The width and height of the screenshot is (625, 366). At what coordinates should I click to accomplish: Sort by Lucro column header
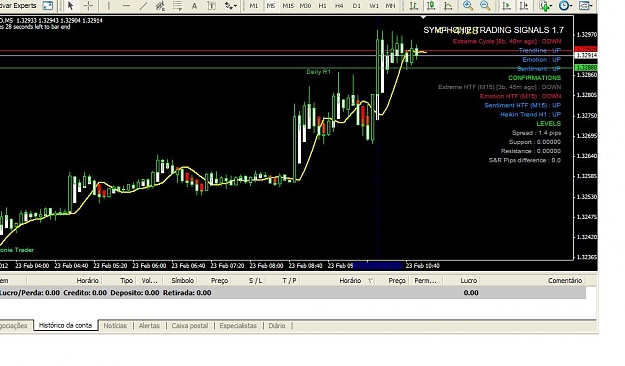(469, 281)
